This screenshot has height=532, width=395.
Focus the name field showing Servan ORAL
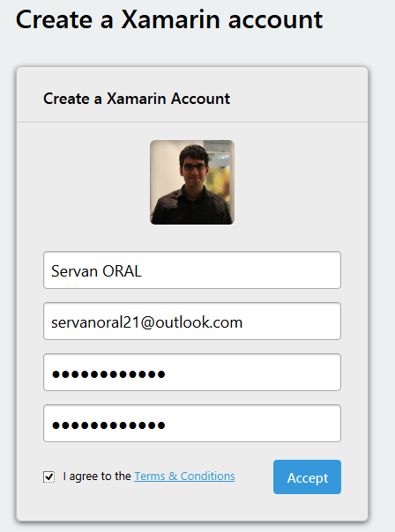(192, 270)
